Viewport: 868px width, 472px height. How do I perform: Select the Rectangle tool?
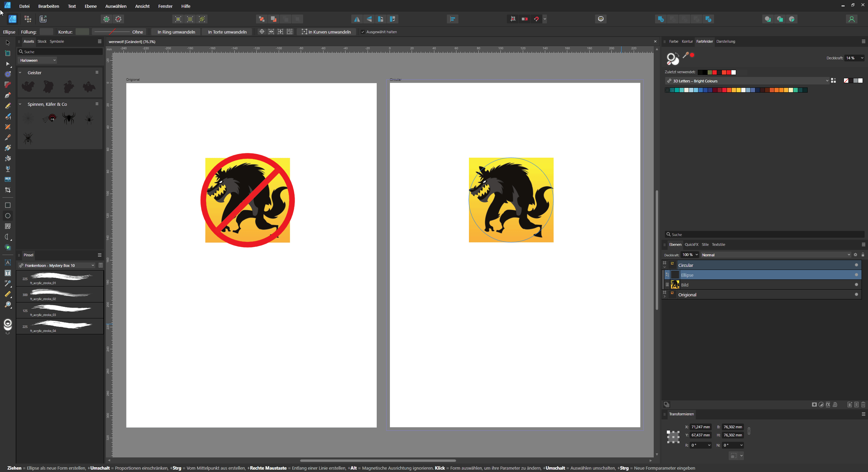click(8, 205)
